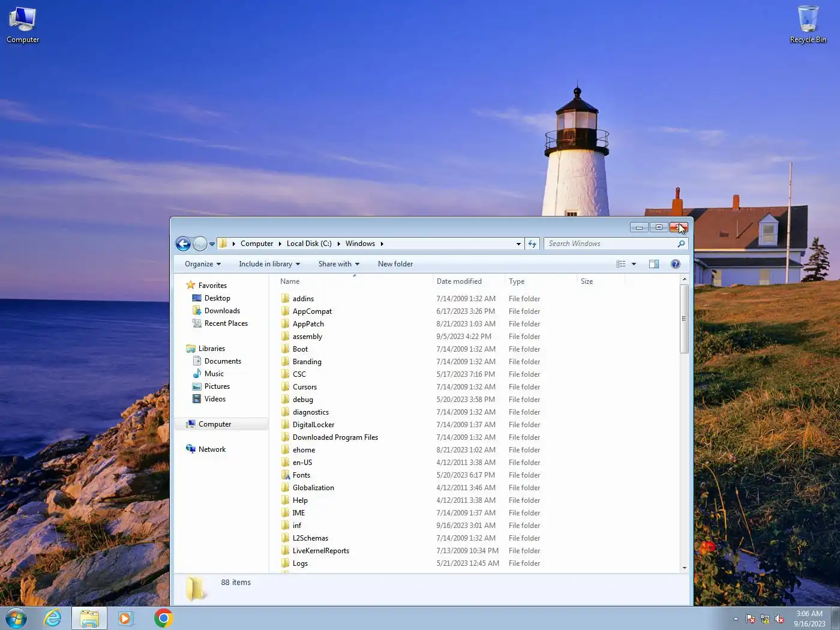
Task: Click the Help question mark icon
Action: click(x=676, y=264)
